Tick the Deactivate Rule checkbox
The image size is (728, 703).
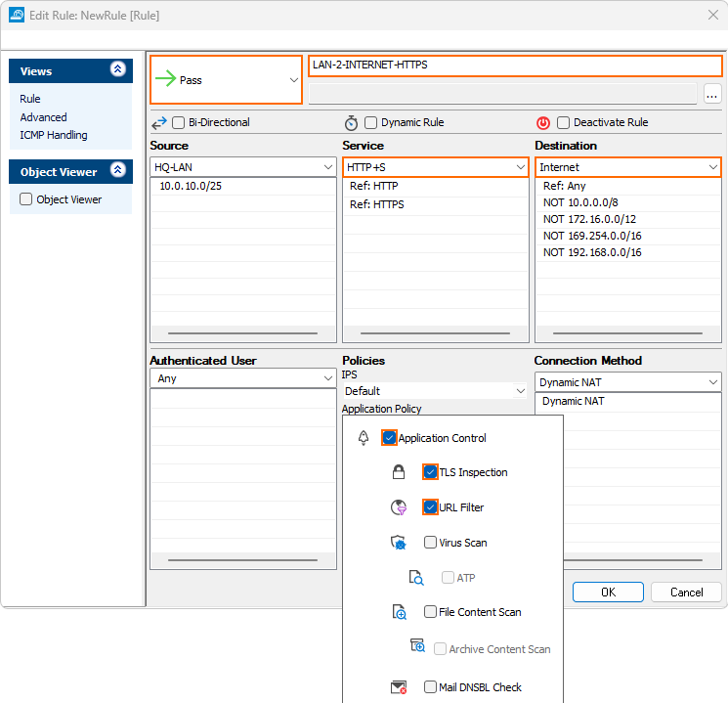(x=563, y=122)
